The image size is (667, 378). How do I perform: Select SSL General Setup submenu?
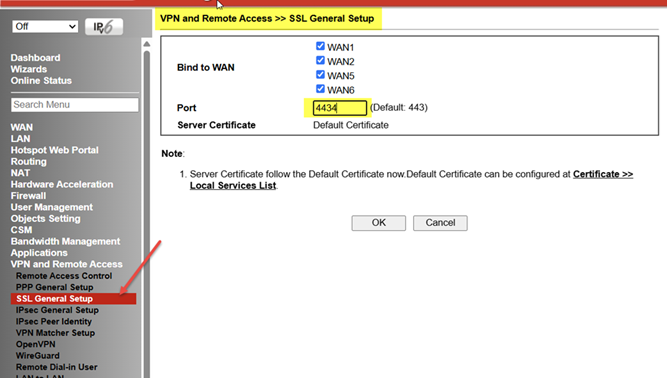click(73, 298)
